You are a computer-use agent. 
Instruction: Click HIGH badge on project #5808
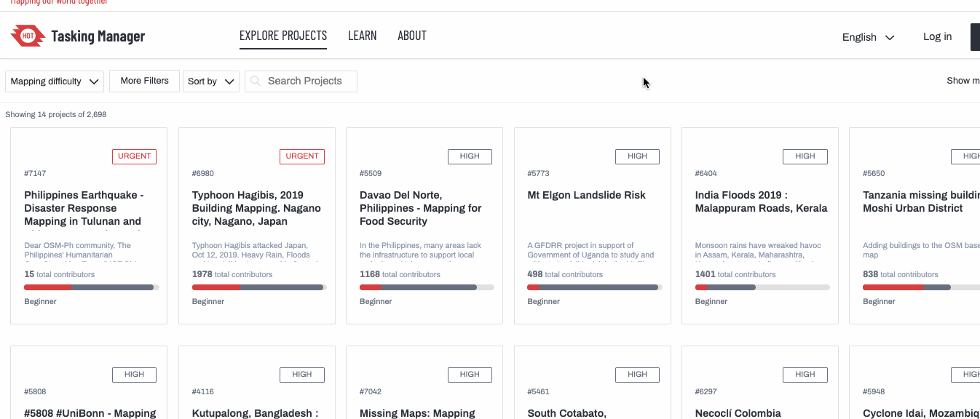click(x=134, y=375)
